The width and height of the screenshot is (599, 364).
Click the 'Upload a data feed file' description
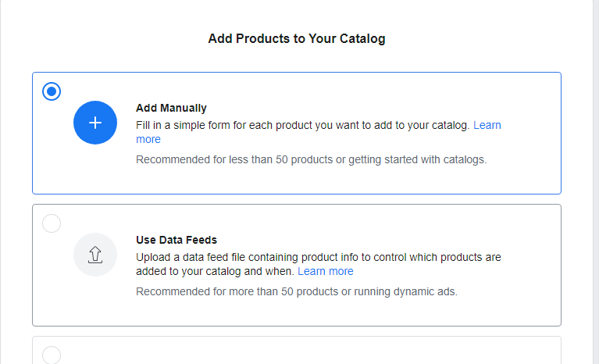[318, 264]
